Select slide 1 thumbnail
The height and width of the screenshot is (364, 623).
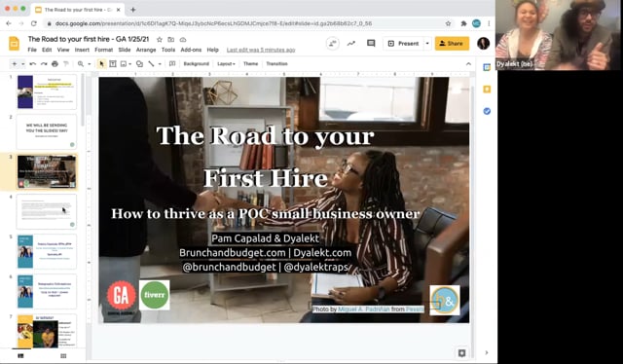[47, 91]
